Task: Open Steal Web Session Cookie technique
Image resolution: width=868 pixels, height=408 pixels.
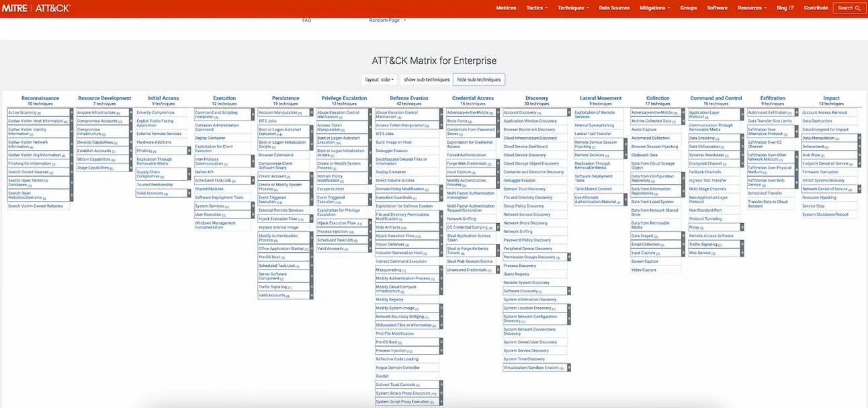Action: (470, 261)
